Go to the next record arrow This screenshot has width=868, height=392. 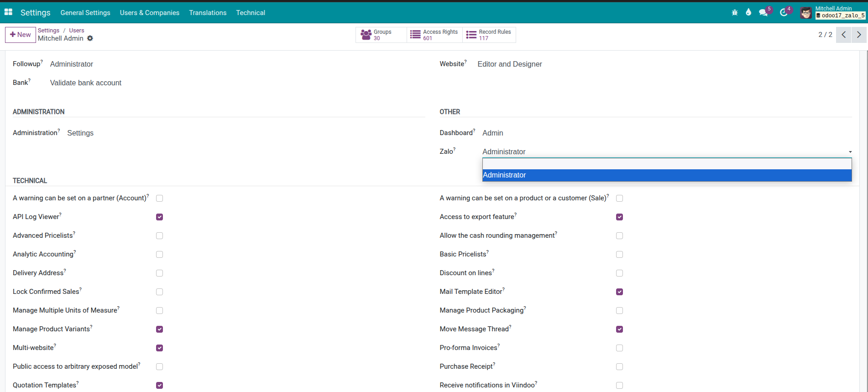click(x=859, y=35)
